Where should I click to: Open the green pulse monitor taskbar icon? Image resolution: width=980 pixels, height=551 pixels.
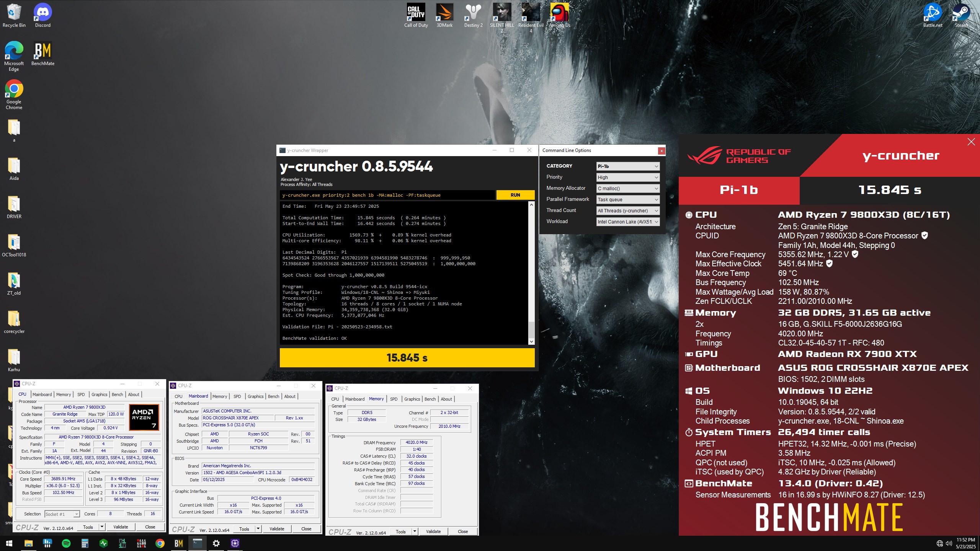click(x=103, y=543)
